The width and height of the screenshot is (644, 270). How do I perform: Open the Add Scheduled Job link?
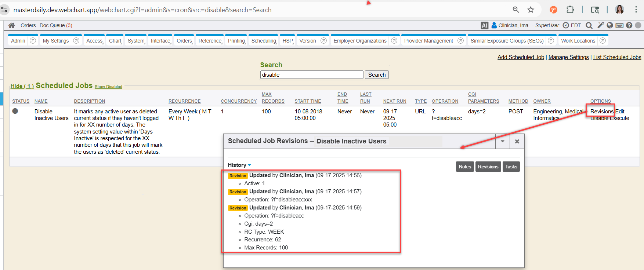(x=521, y=57)
